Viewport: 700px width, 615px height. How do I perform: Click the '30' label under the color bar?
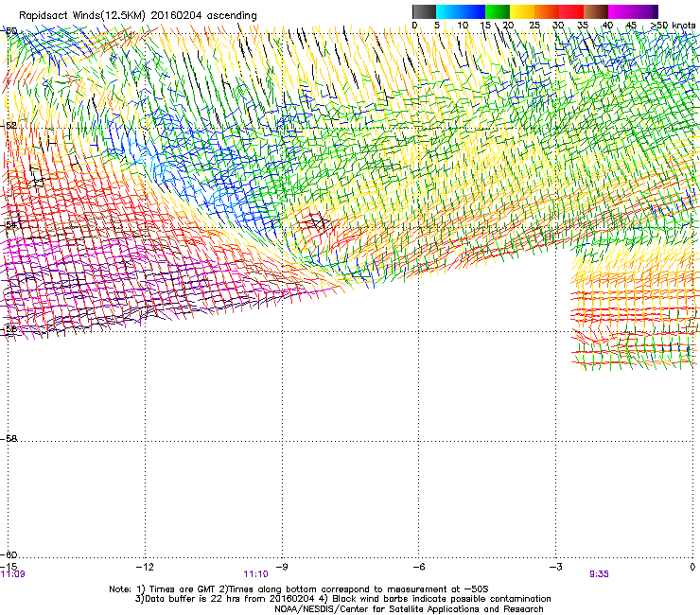pos(558,26)
